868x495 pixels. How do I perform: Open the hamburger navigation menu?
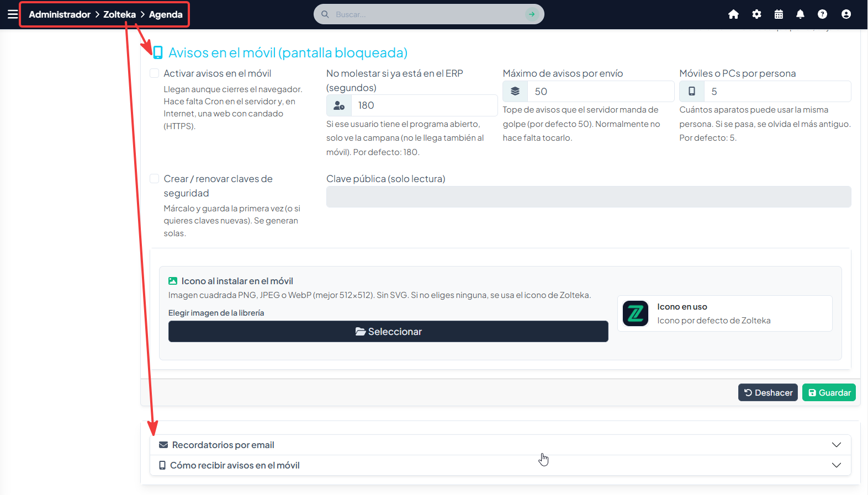(x=13, y=14)
